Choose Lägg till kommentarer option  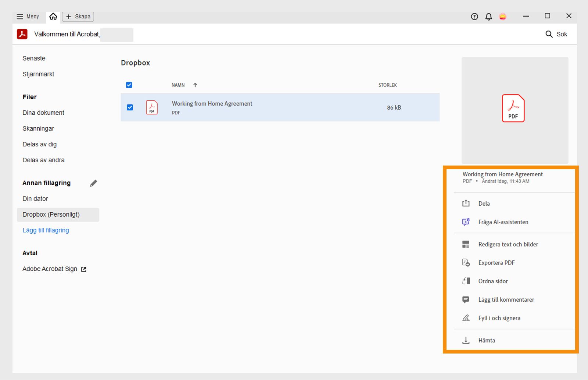click(506, 299)
